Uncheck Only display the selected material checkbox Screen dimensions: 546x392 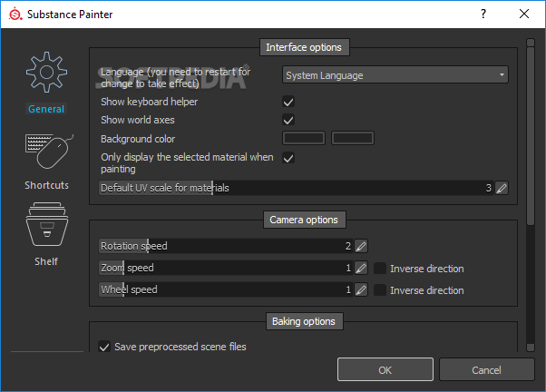point(288,158)
